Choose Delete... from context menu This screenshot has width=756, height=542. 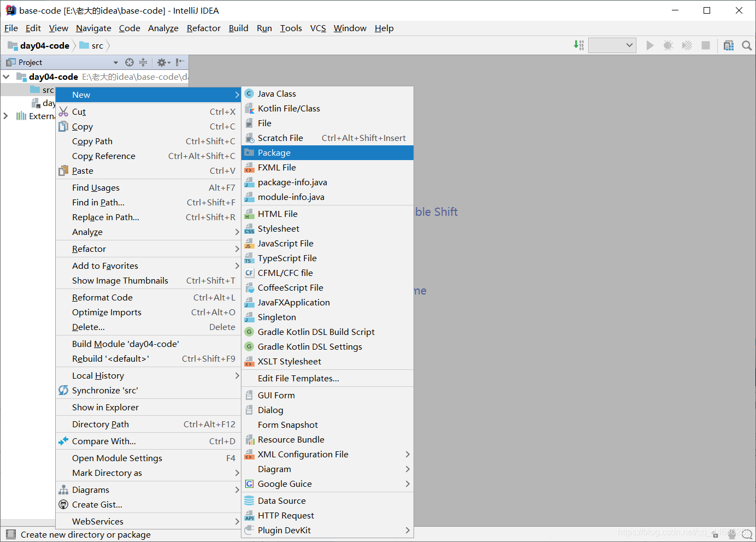coord(148,327)
